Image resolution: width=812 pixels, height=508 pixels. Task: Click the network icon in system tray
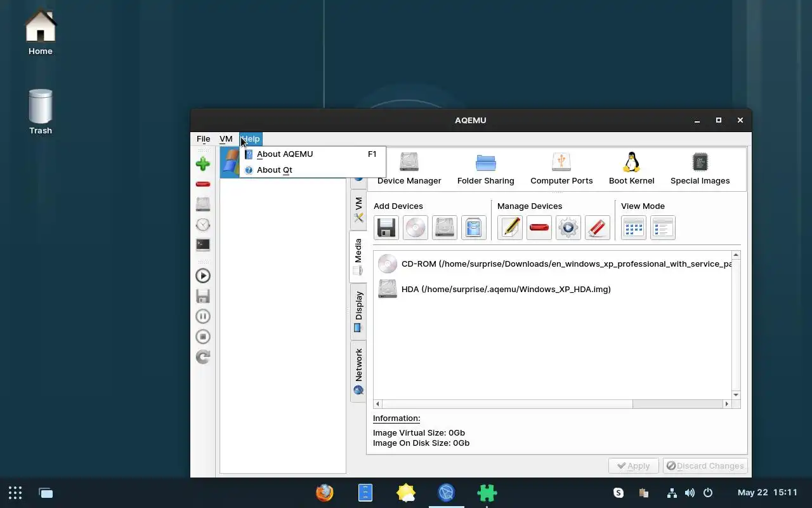[672, 493]
